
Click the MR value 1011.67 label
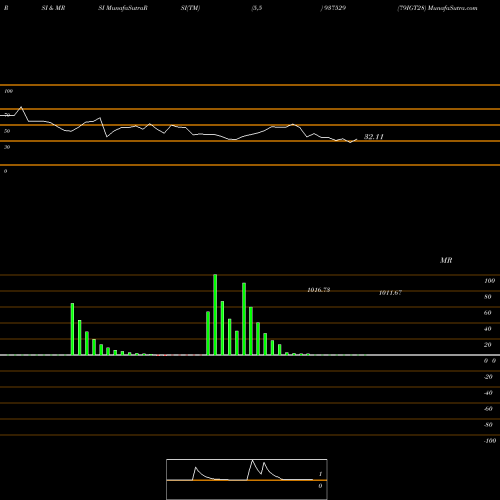pos(390,293)
